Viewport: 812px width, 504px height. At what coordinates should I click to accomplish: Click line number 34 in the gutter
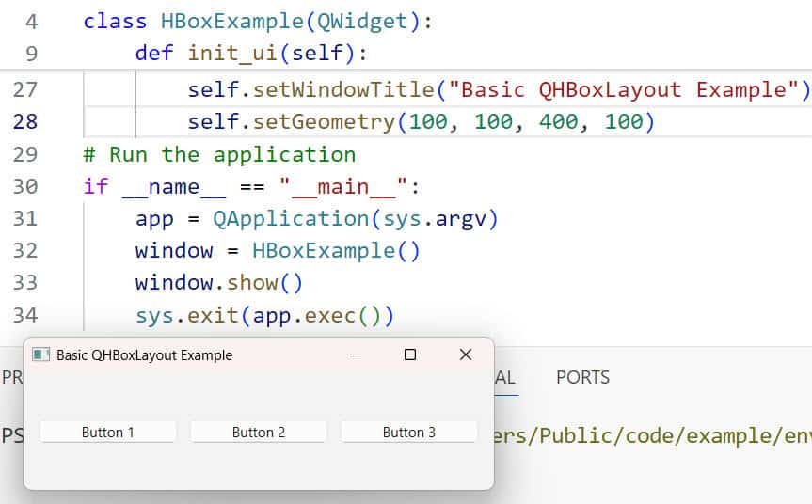click(25, 315)
